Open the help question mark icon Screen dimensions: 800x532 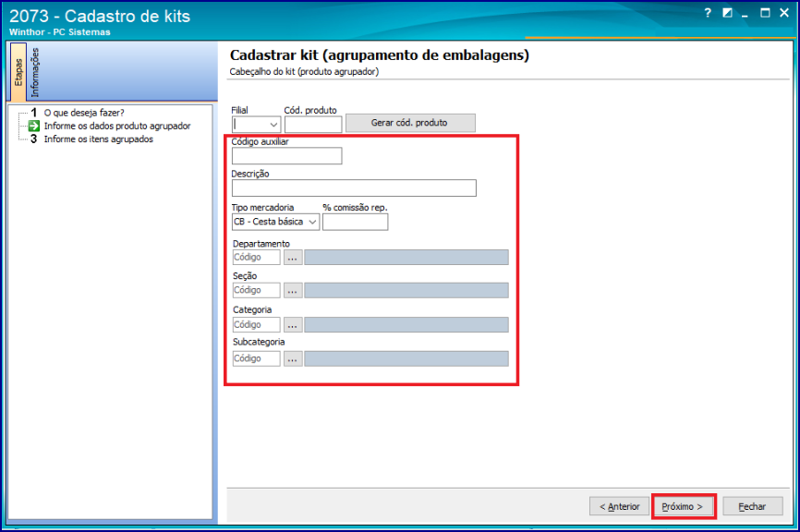pyautogui.click(x=707, y=13)
